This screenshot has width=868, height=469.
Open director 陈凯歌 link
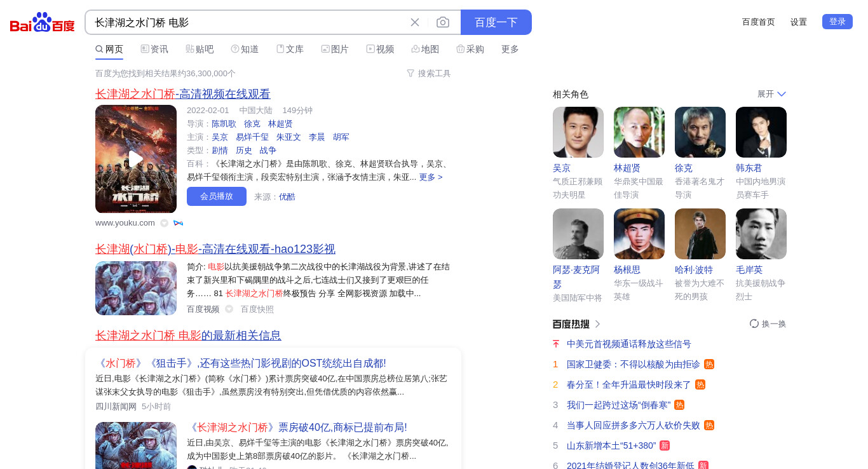224,124
